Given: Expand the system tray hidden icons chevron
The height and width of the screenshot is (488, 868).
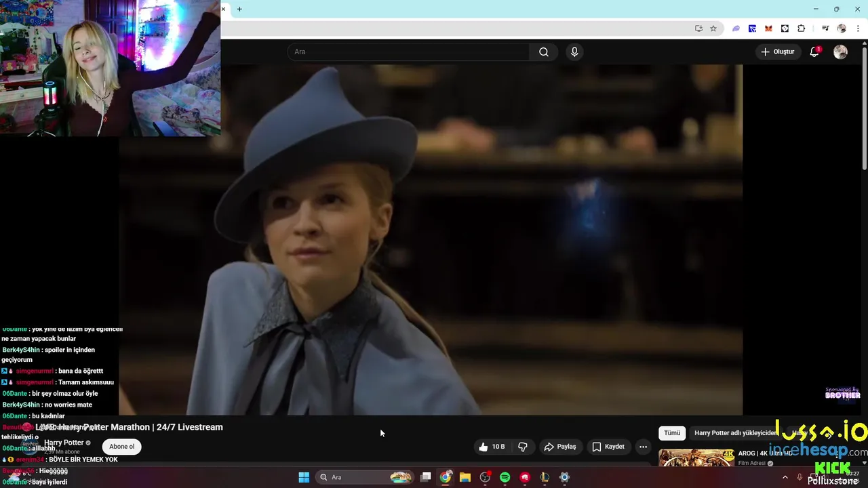Looking at the screenshot, I should [785, 477].
